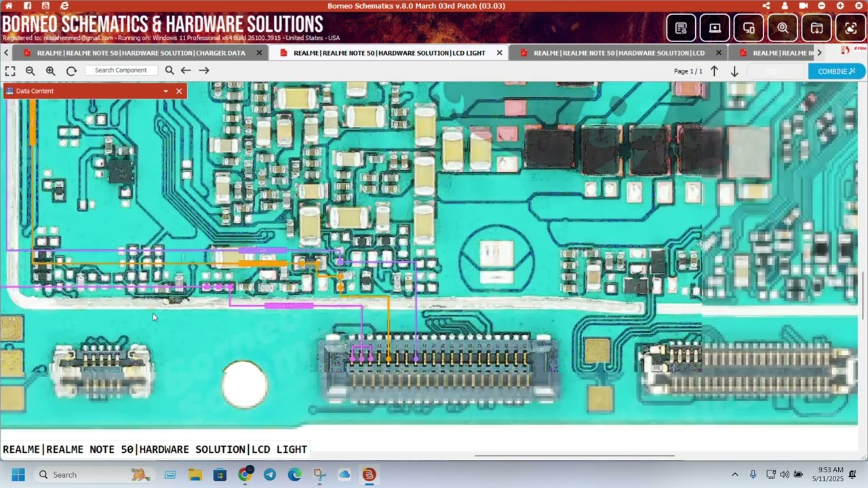The height and width of the screenshot is (488, 868).
Task: Open the folder download header button
Action: tap(816, 28)
